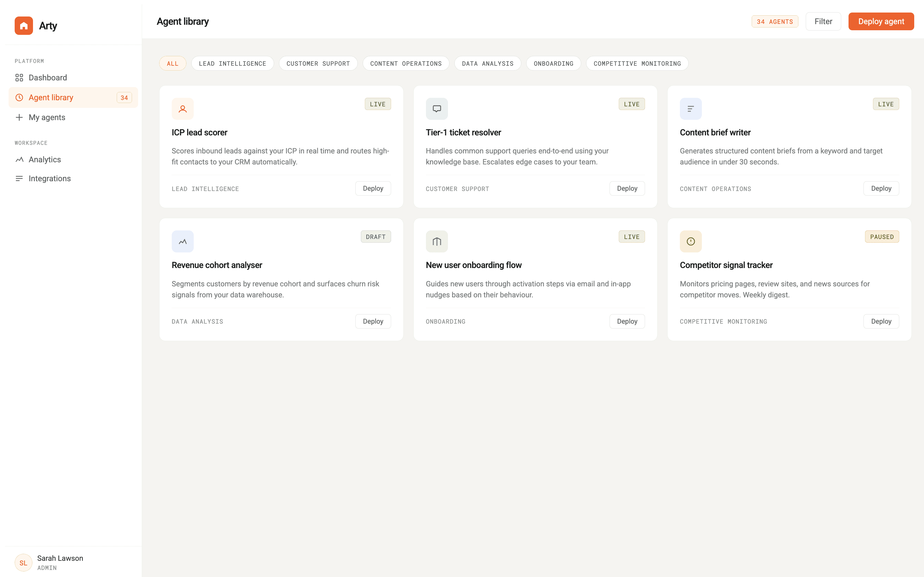
Task: Click the Competitor signal tracker alert icon
Action: tap(691, 241)
